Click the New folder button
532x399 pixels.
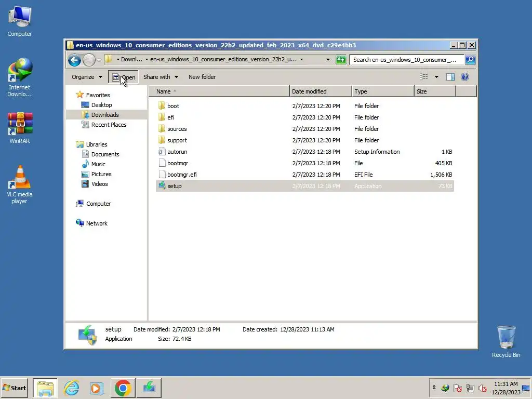tap(202, 77)
